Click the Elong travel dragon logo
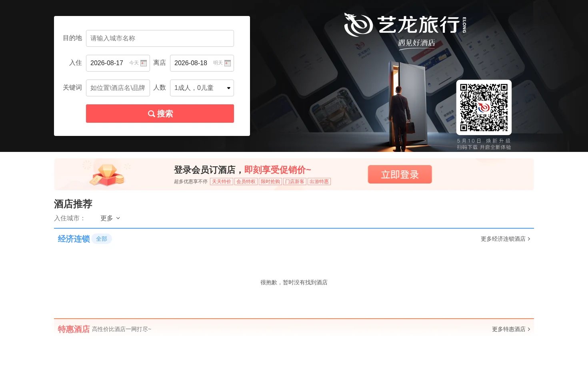 click(x=358, y=25)
